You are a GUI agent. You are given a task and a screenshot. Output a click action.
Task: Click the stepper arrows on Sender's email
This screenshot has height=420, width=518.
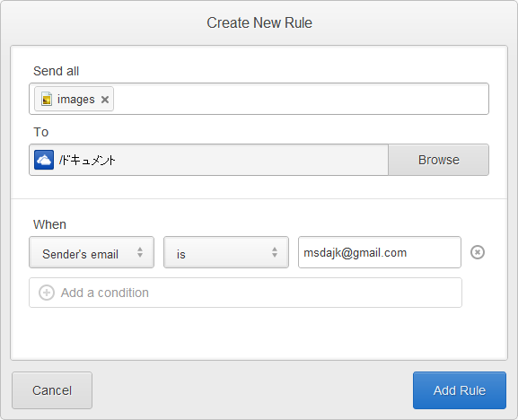[x=140, y=252]
